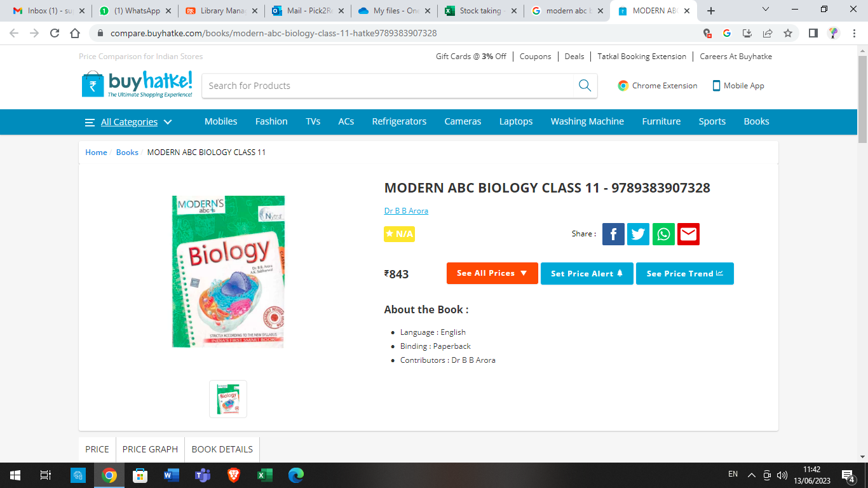Select Laptops in navigation bar

[516, 121]
